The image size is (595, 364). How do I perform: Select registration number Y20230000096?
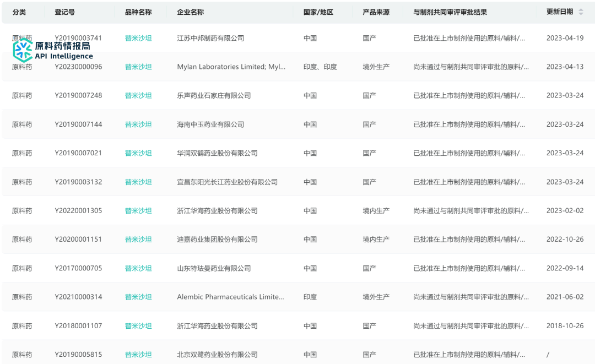pos(78,67)
